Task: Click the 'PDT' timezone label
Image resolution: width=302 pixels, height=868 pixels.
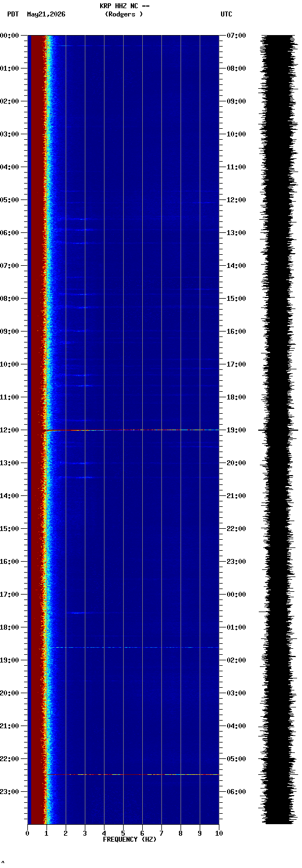Action: click(13, 14)
